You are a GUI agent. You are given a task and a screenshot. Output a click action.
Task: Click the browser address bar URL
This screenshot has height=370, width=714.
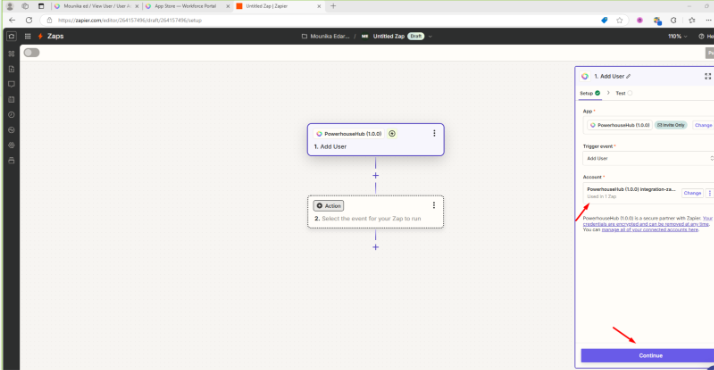click(x=130, y=20)
